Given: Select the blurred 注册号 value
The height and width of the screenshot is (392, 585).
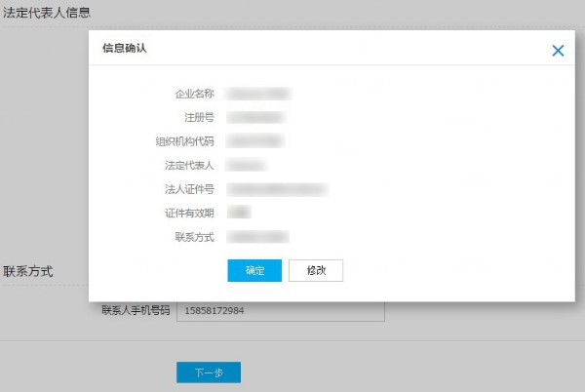Looking at the screenshot, I should click(255, 117).
